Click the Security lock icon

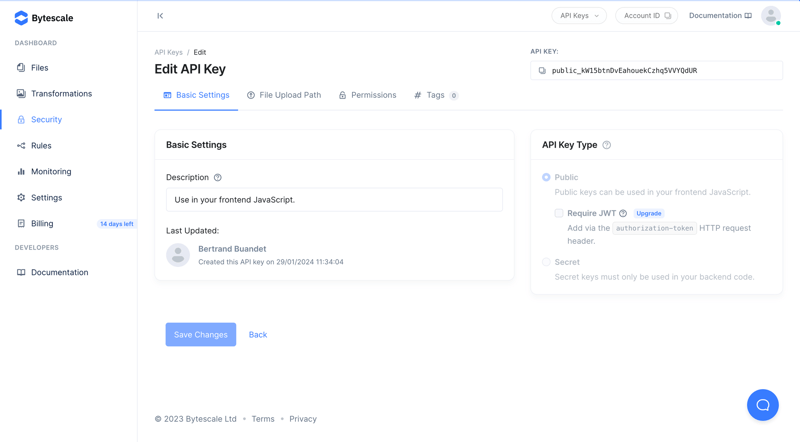pyautogui.click(x=21, y=119)
